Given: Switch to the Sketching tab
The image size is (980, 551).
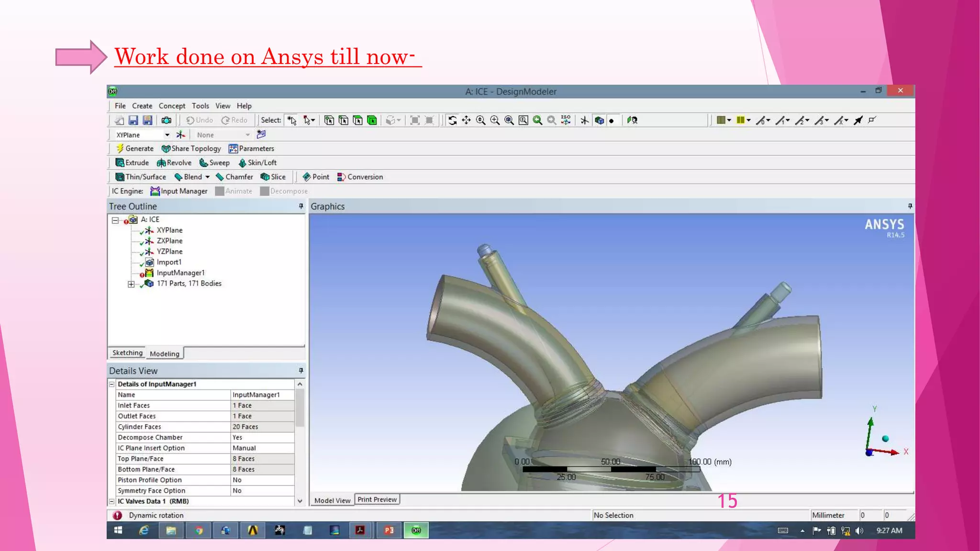Looking at the screenshot, I should point(127,353).
